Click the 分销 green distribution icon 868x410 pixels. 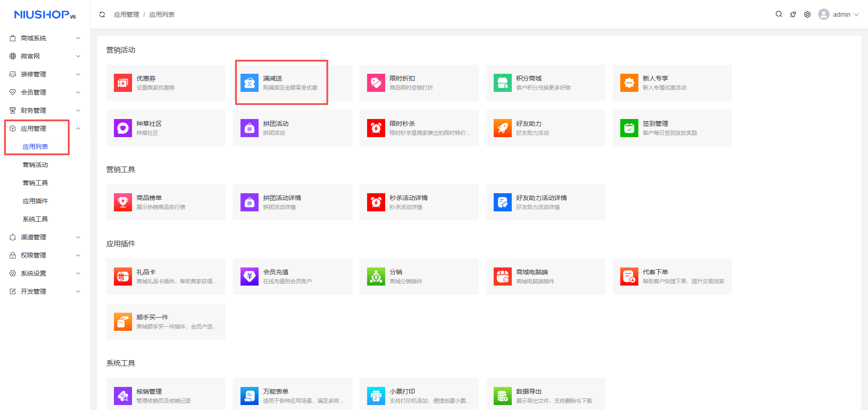376,277
